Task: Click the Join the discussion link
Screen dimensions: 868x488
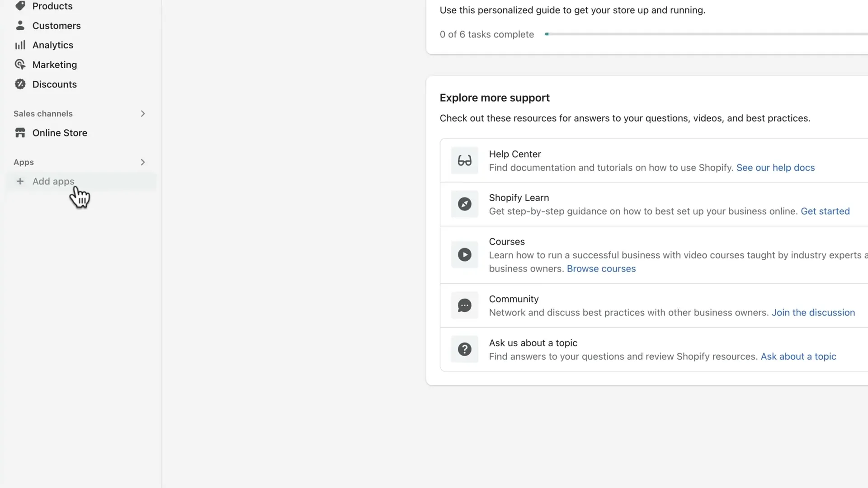Action: (x=813, y=313)
